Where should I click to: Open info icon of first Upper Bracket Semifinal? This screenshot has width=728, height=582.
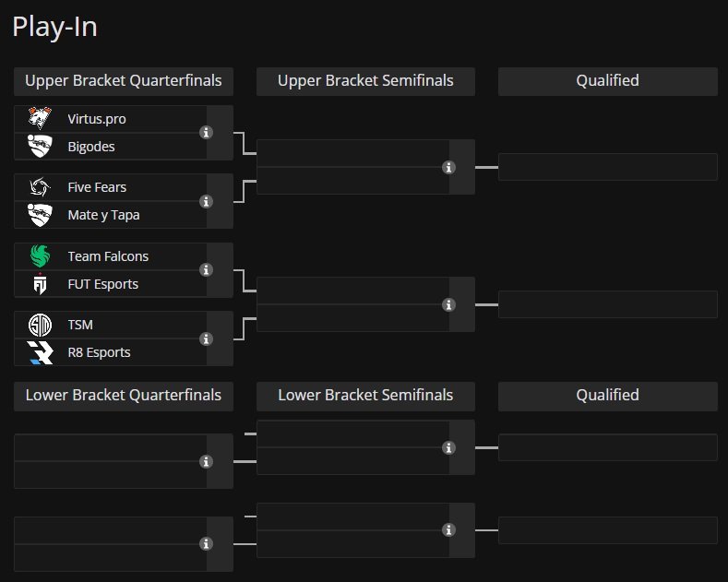coord(448,167)
